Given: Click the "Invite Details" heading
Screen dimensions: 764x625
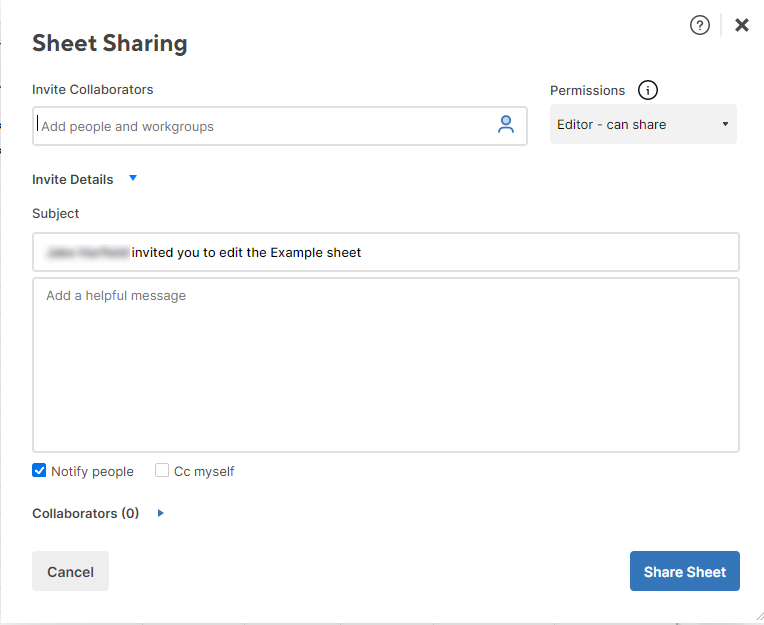Looking at the screenshot, I should click(72, 180).
